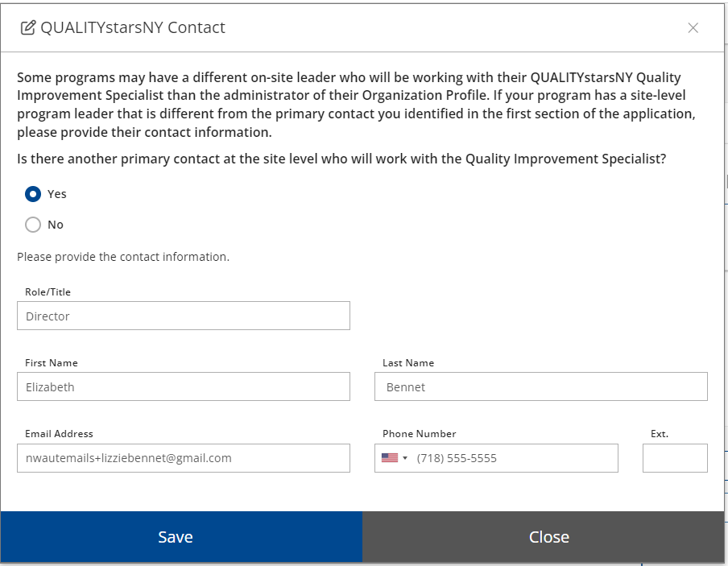Click the edit pencil icon in dialog header
Image resolution: width=728 pixels, height=566 pixels.
click(28, 28)
